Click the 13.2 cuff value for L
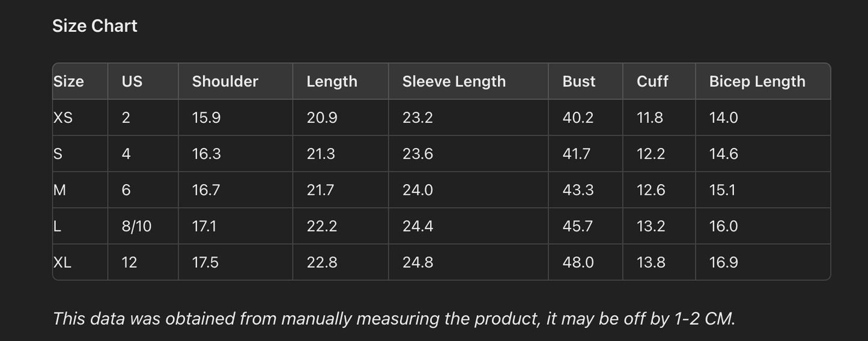The image size is (868, 341). (651, 226)
